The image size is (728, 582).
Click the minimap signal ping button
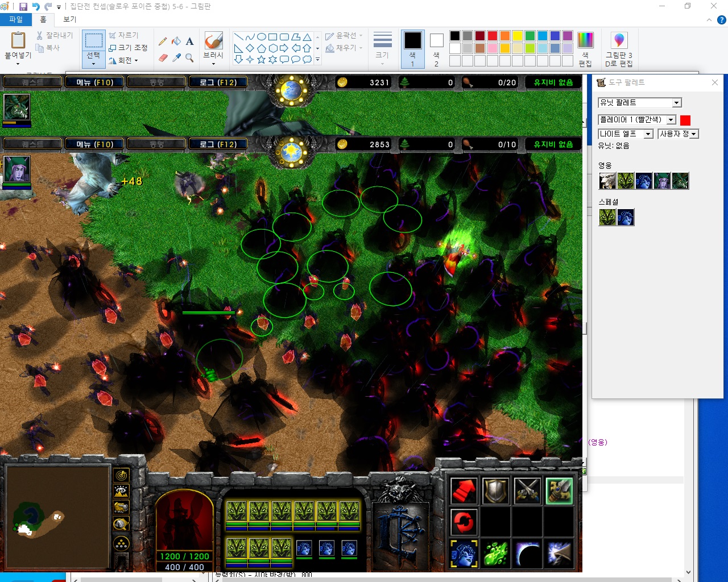pyautogui.click(x=121, y=475)
